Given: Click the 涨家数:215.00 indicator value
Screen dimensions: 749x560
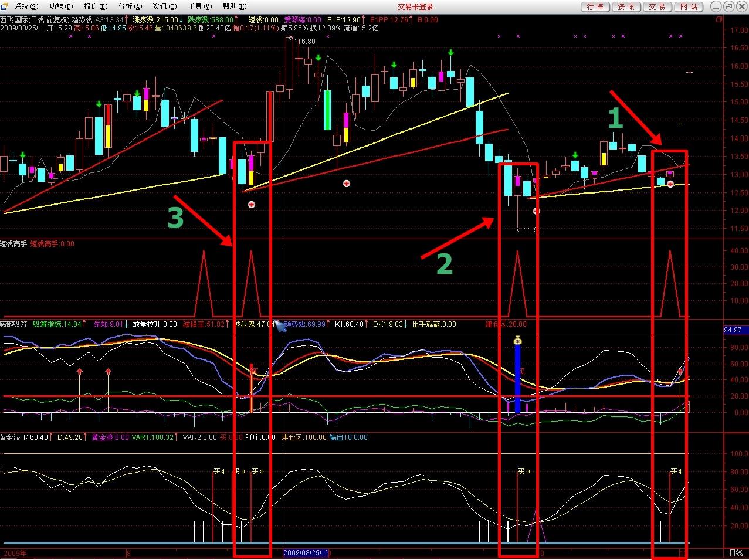Looking at the screenshot, I should point(156,20).
